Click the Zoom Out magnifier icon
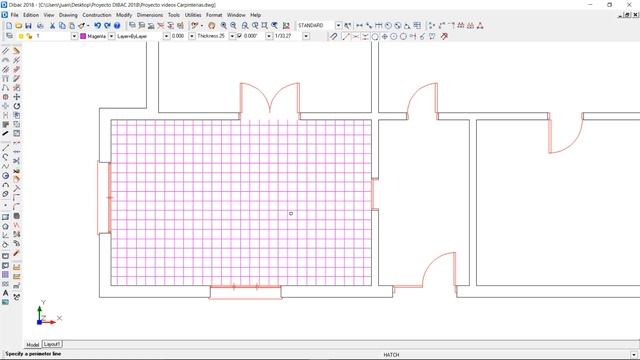 tap(233, 25)
